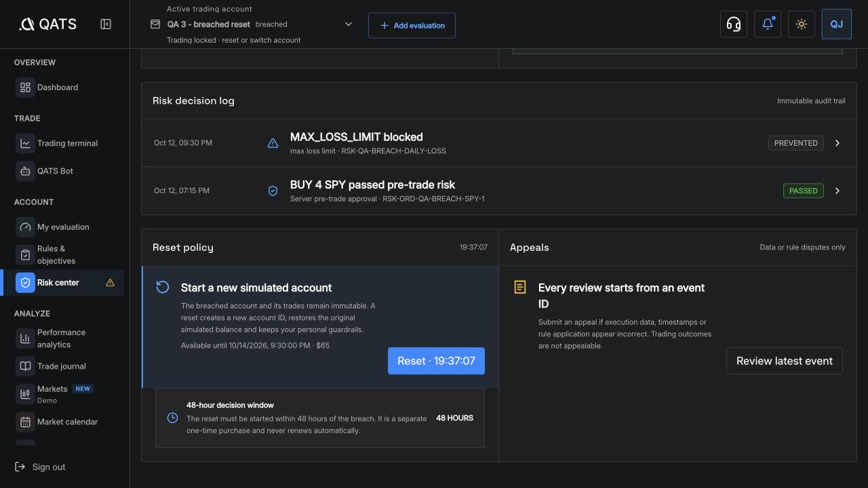Click clock icon in 48-hour decision window

tap(172, 418)
